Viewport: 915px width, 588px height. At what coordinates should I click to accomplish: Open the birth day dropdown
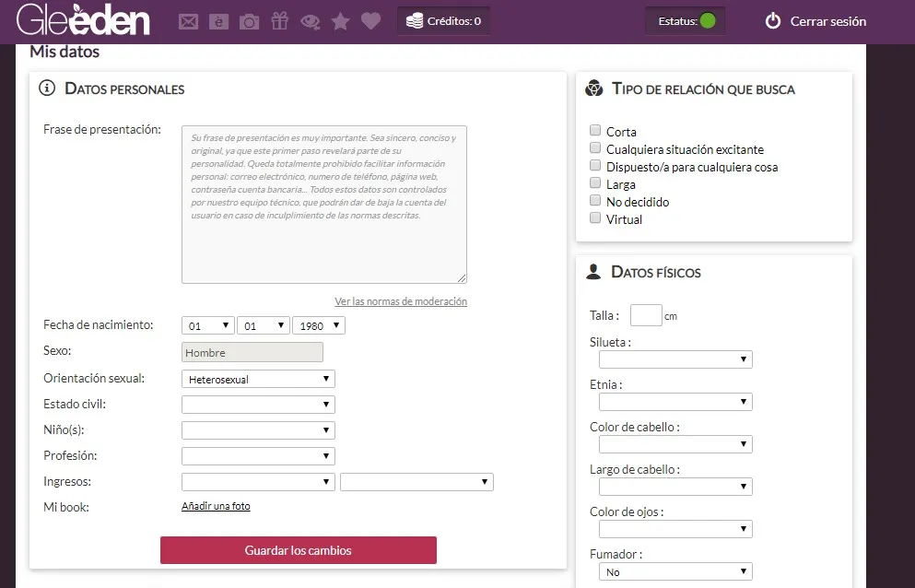[208, 326]
